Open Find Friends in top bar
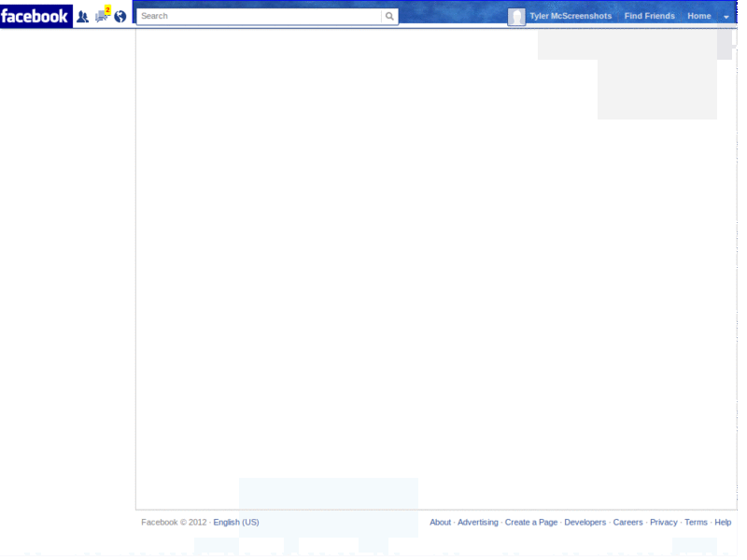Viewport: 747px width, 560px height. click(x=649, y=16)
